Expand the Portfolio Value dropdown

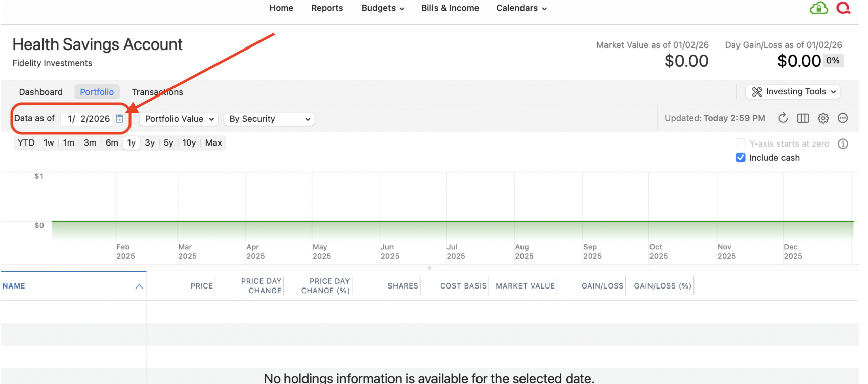coord(179,119)
